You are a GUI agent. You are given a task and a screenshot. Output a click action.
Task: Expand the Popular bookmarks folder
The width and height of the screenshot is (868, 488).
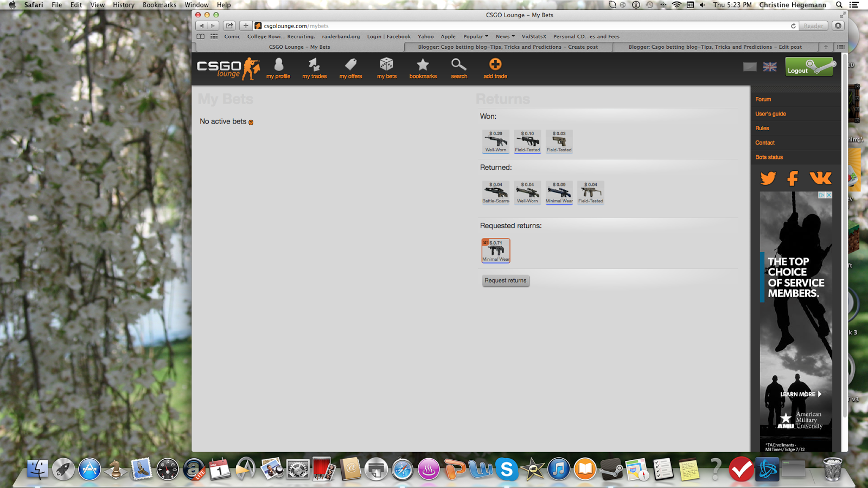[475, 36]
